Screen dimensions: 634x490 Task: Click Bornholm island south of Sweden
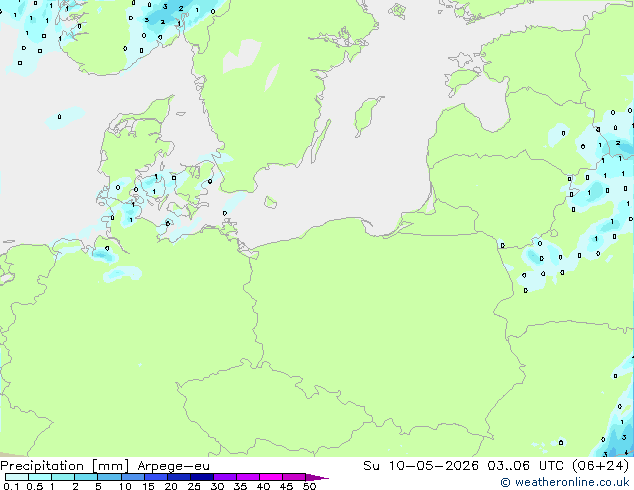point(271,202)
